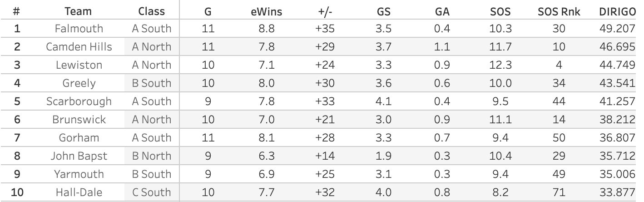
Task: Click the Camden Hills team name
Action: pos(79,47)
